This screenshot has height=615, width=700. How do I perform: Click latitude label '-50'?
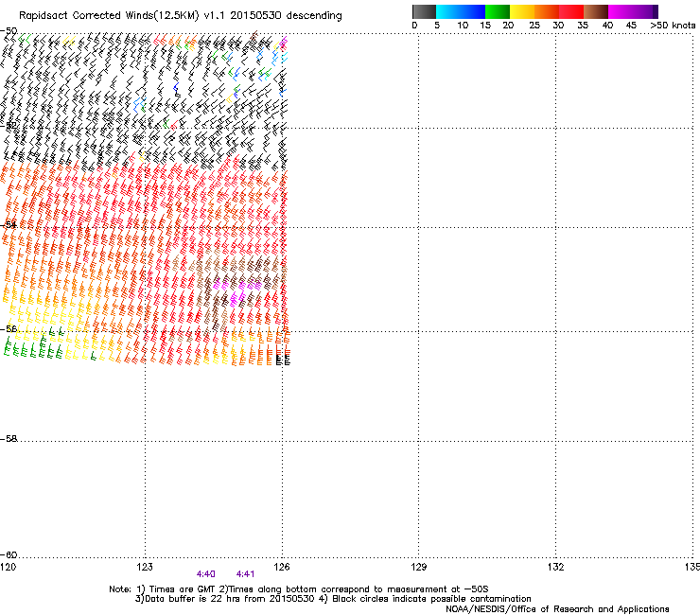point(9,31)
